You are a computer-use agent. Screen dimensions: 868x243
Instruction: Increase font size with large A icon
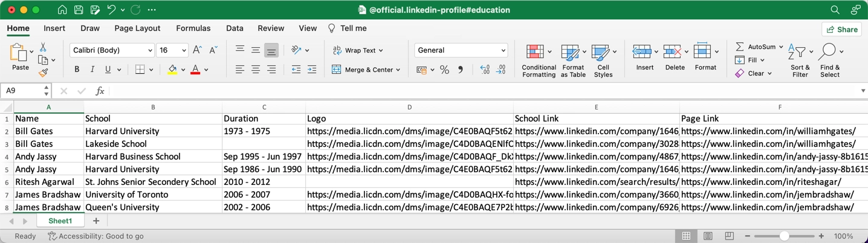[197, 50]
